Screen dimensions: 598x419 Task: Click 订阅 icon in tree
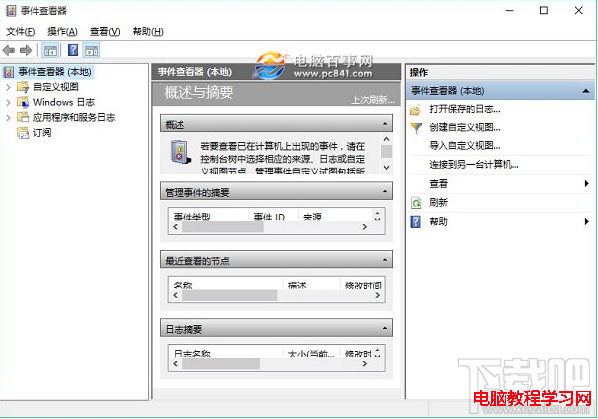tap(23, 133)
